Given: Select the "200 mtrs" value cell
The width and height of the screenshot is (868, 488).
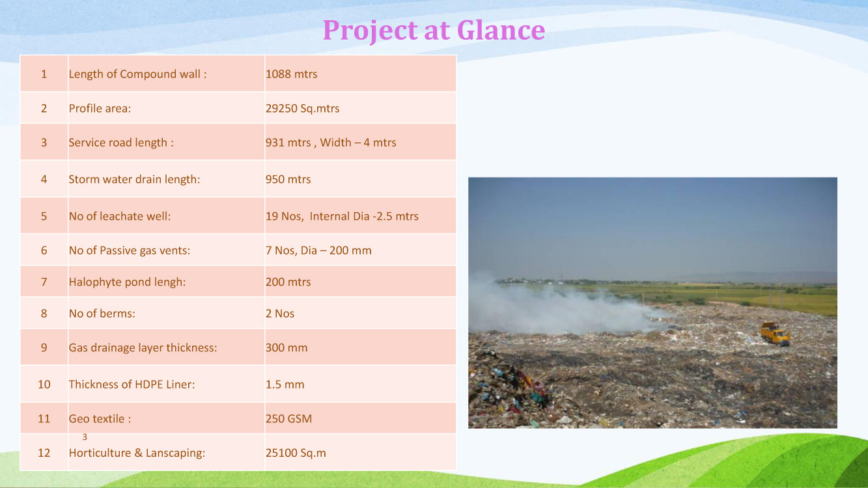Looking at the screenshot, I should coord(360,282).
